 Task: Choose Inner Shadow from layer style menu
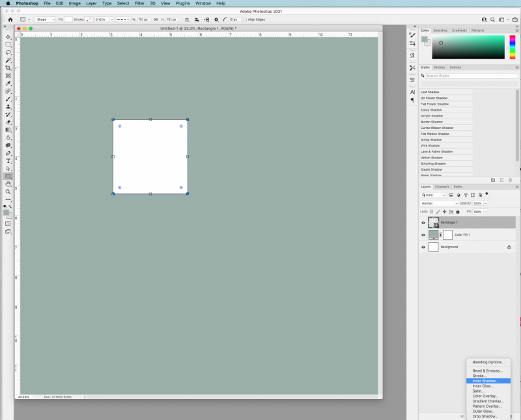488,381
